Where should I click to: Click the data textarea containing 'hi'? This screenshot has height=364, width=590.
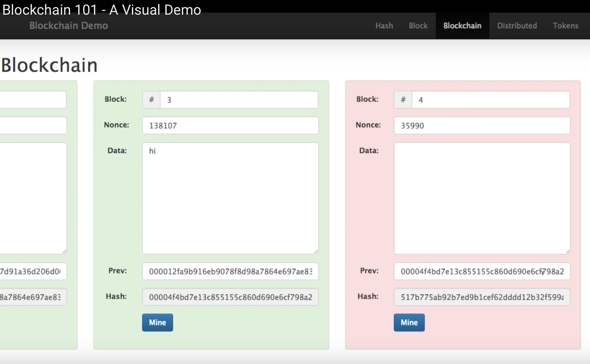coord(230,198)
